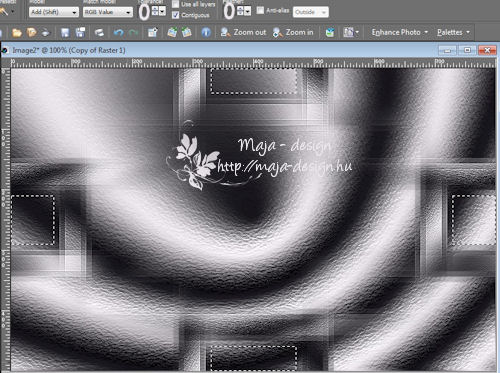Click the Save floppy disk icon
Screen dimensions: 500x373
[65, 32]
